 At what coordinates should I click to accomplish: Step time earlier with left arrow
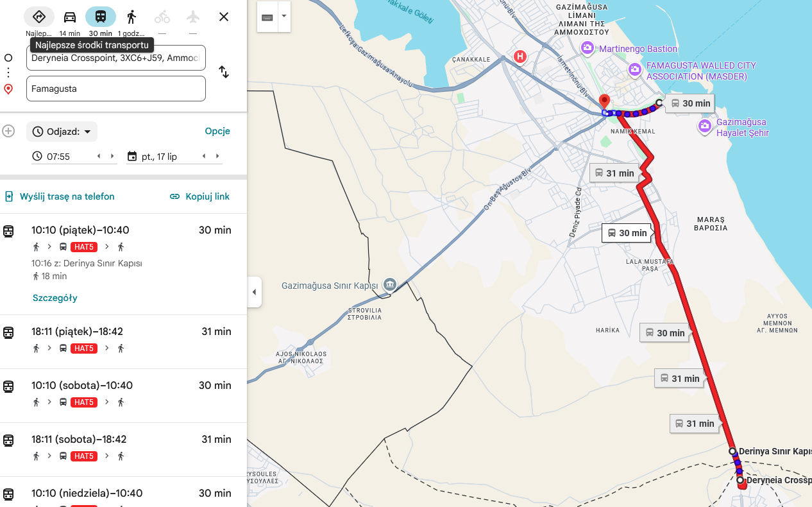click(x=98, y=156)
